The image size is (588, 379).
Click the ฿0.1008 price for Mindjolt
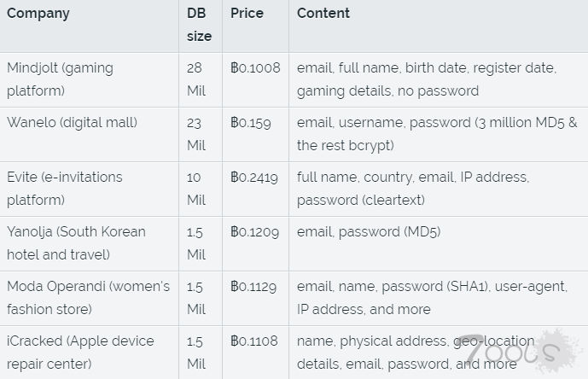pyautogui.click(x=255, y=68)
